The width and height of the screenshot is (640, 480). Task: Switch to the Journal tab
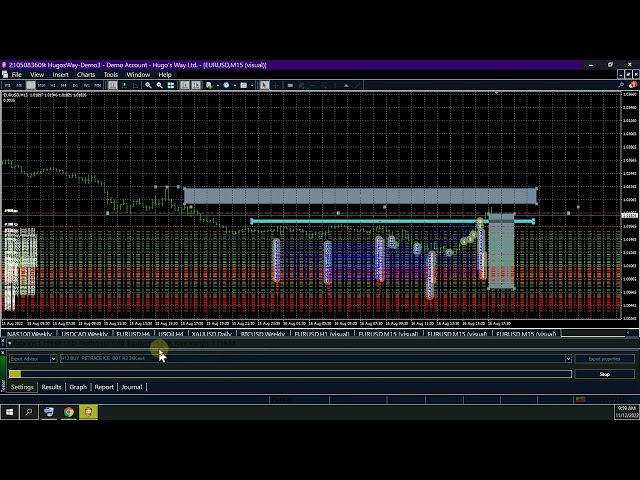[131, 387]
